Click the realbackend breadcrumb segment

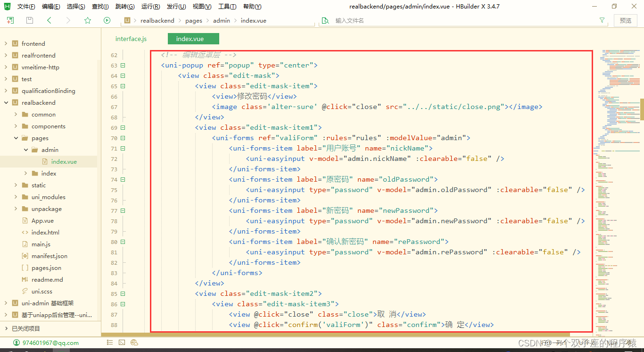click(157, 20)
